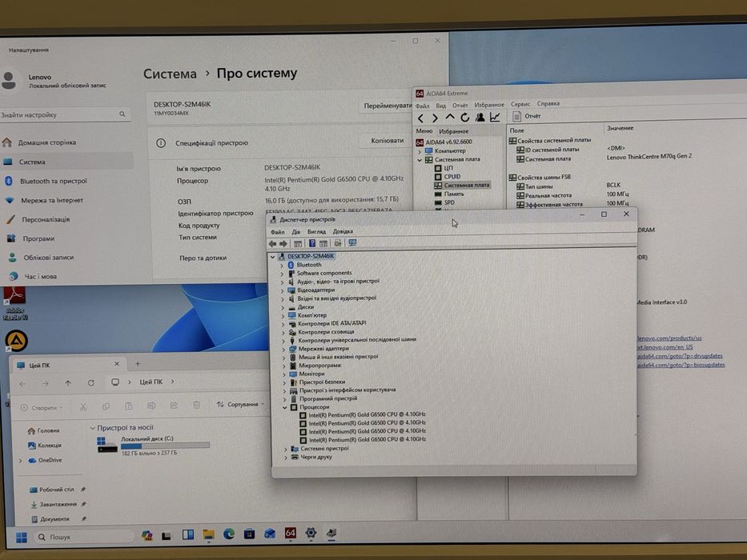747x560 pixels.
Task: Select OneDrive in File Explorer sidebar
Action: (x=50, y=461)
